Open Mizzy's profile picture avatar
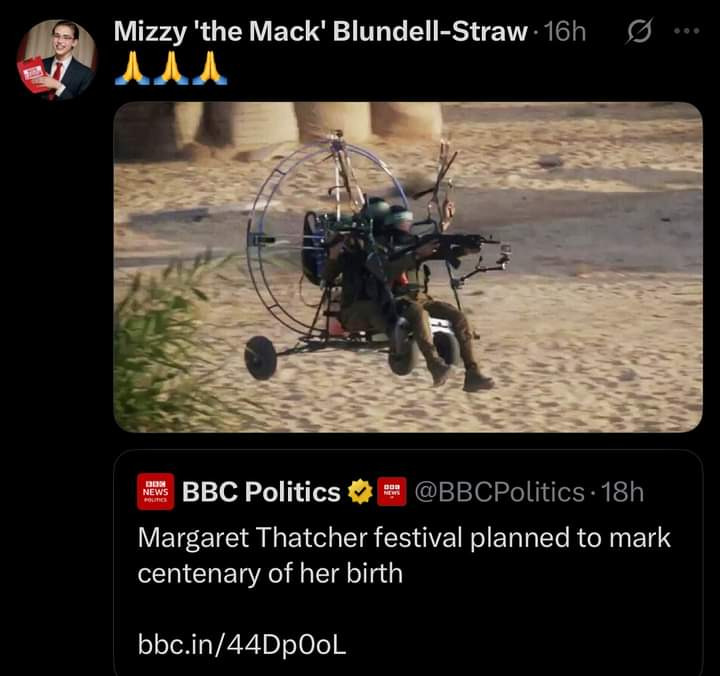 (x=57, y=59)
